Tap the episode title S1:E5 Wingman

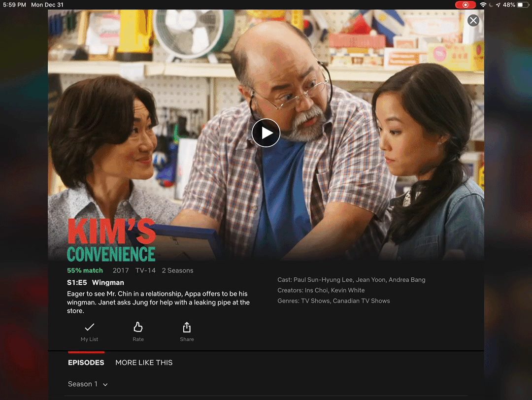click(x=96, y=282)
